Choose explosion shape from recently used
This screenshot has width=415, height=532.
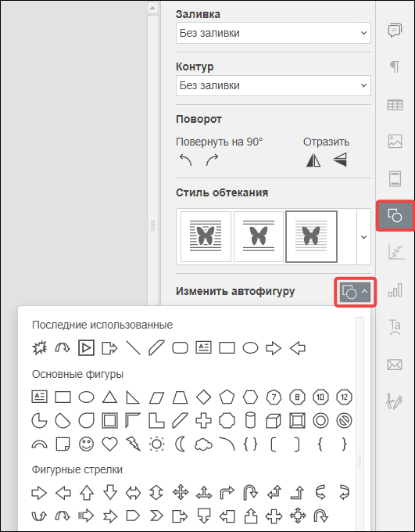[x=39, y=348]
